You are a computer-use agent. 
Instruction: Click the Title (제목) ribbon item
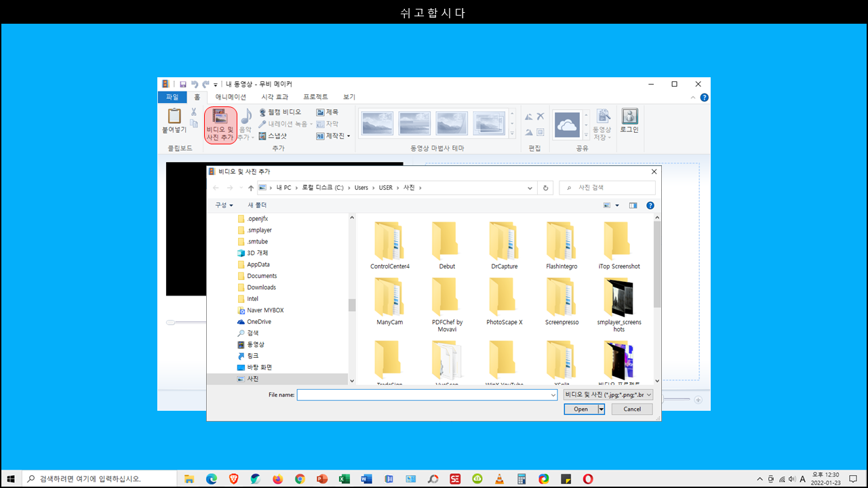tap(327, 112)
